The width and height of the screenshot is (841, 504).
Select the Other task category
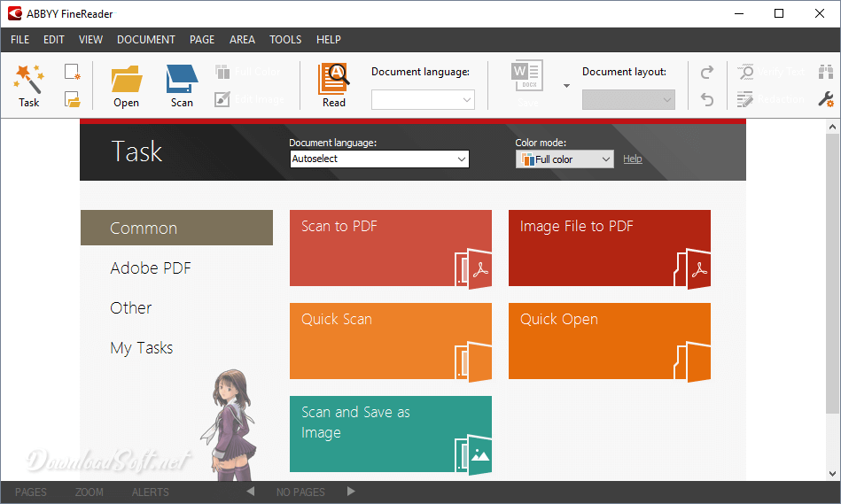click(131, 307)
